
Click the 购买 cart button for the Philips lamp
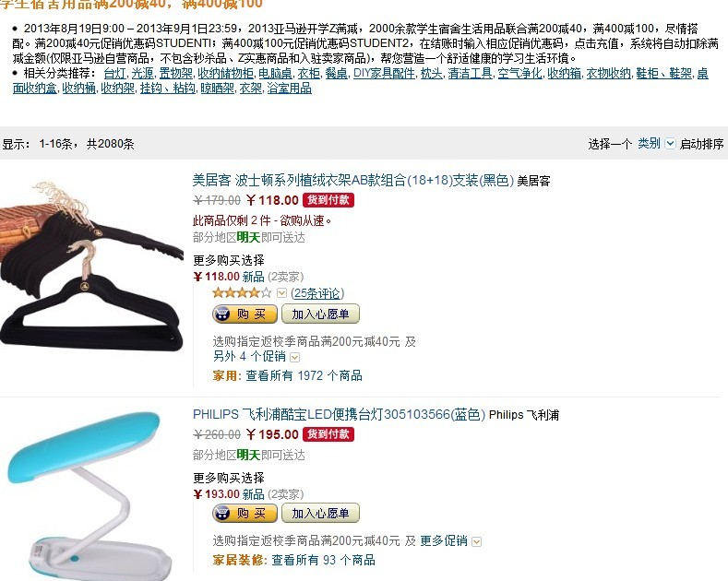click(x=245, y=514)
